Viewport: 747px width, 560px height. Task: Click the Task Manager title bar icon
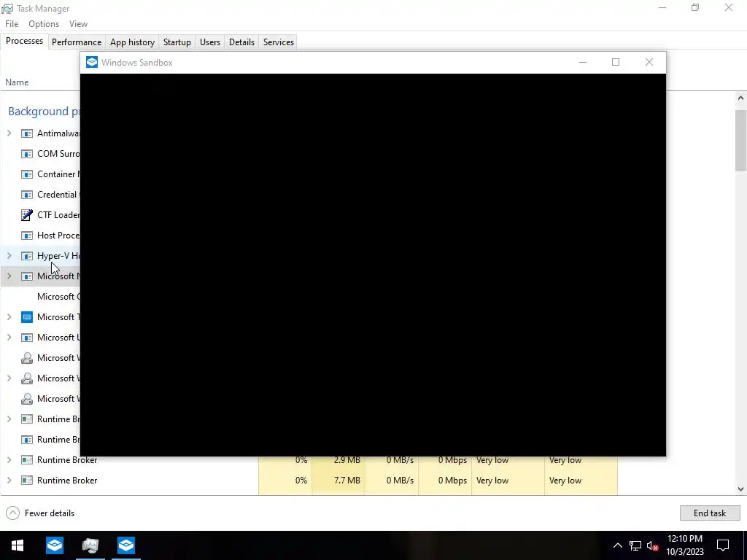7,9
